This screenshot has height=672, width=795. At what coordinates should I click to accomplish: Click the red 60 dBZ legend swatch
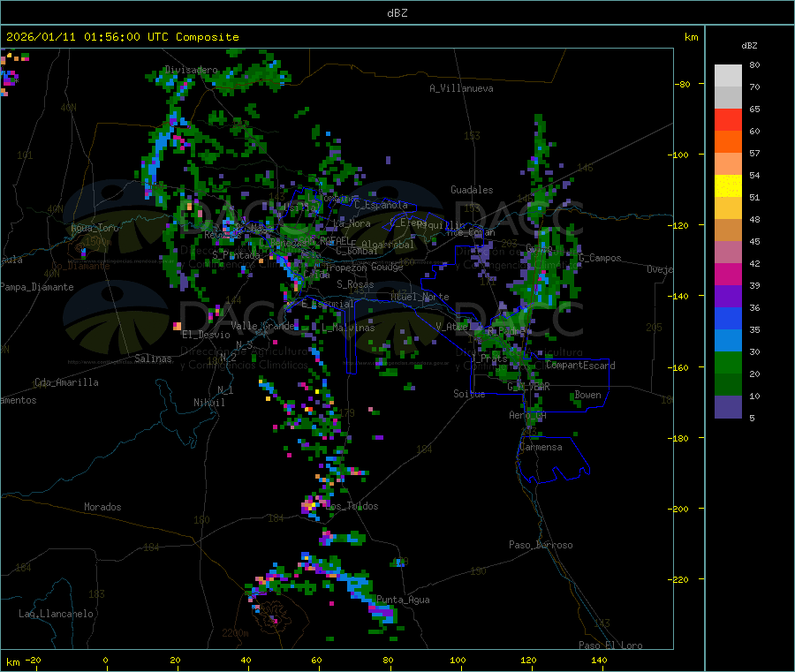[728, 119]
